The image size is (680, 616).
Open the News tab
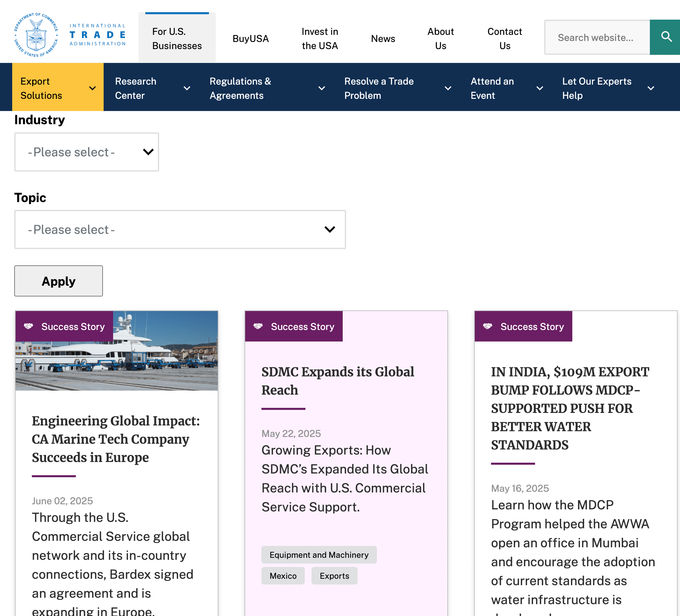click(383, 39)
